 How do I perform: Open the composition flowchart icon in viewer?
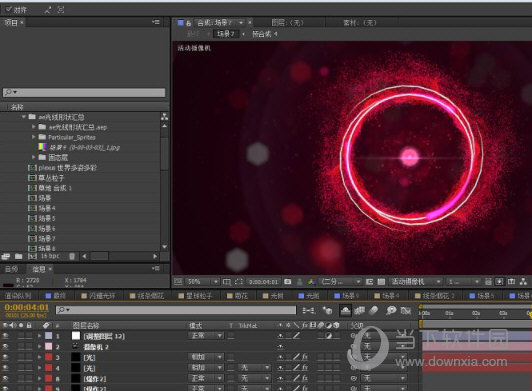[523, 282]
